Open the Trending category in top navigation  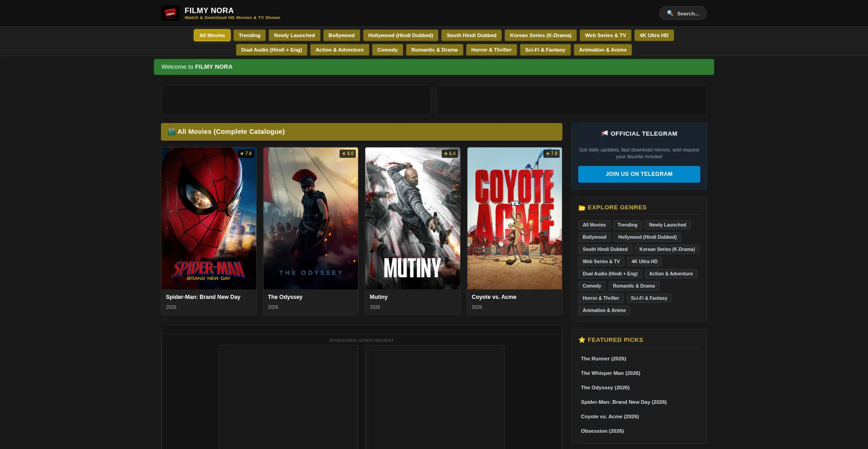click(x=250, y=35)
